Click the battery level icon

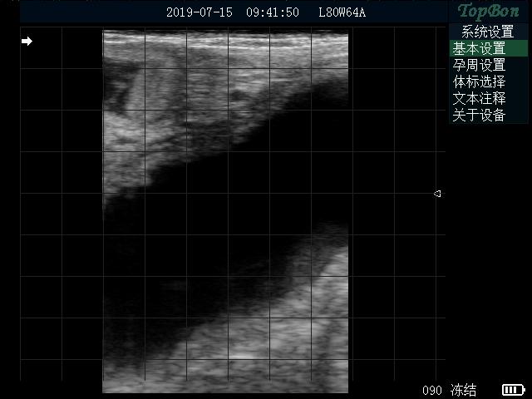tap(512, 390)
